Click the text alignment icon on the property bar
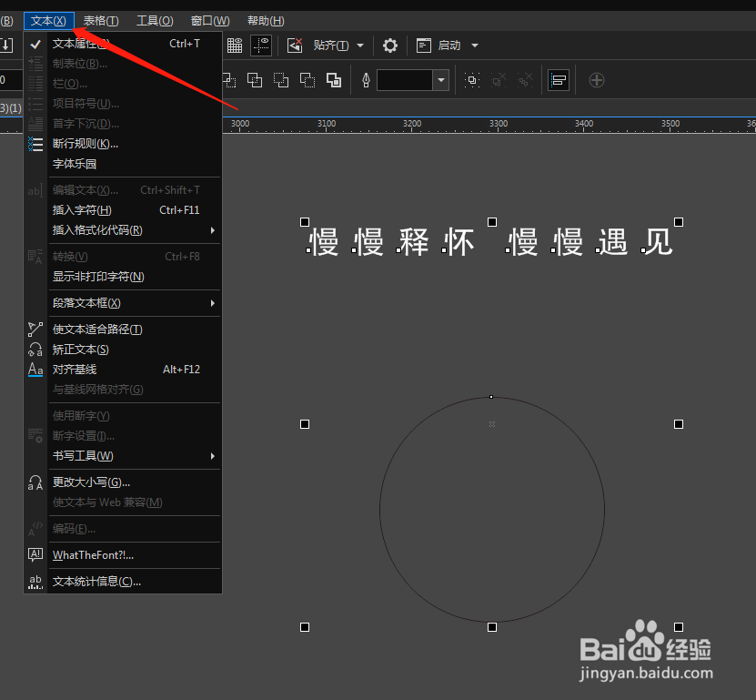 click(x=558, y=80)
